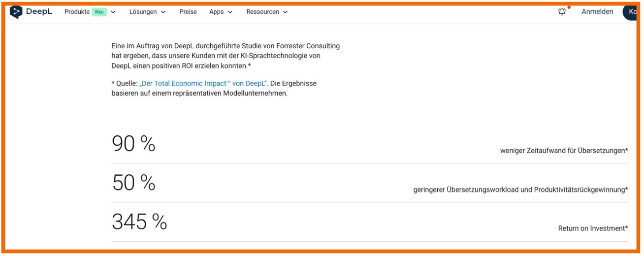Expand the Apps chevron arrow
Viewport: 644px width, 256px height.
tap(230, 12)
